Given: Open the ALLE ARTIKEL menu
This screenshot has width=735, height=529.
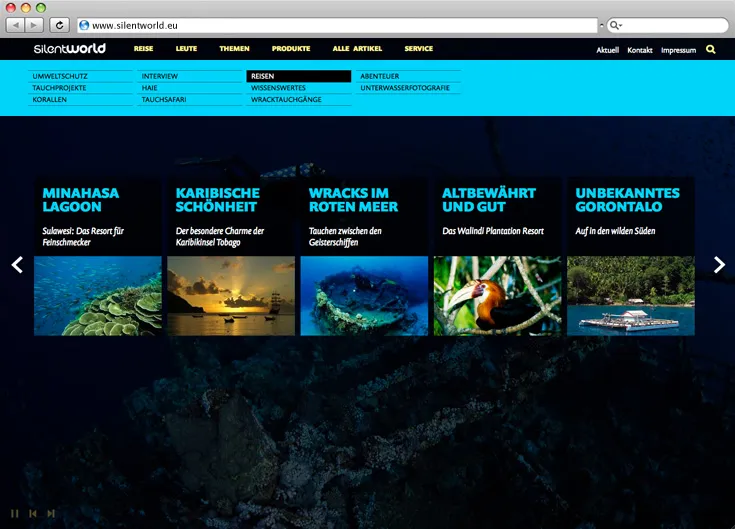Looking at the screenshot, I should coord(357,49).
